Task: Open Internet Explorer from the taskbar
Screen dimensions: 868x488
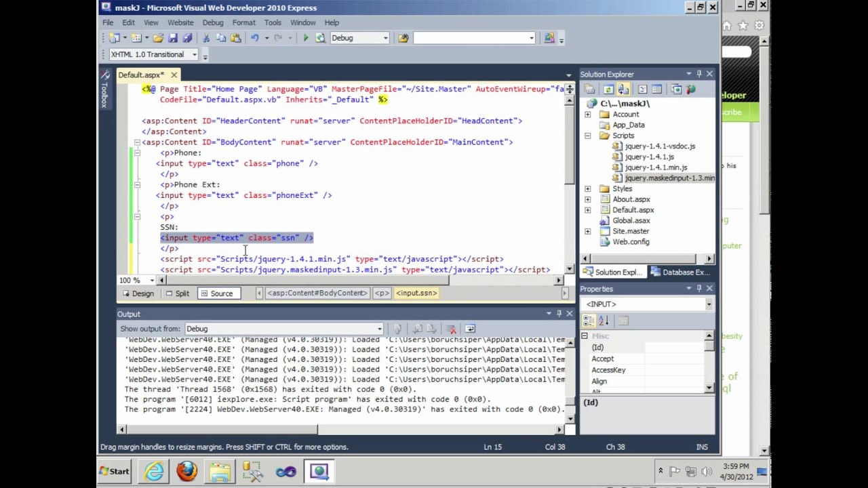Action: pos(154,471)
